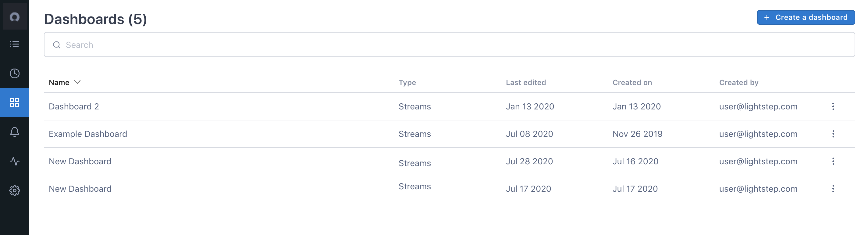Open options for New Dashboard created Jul 16
This screenshot has width=868, height=235.
click(x=833, y=161)
